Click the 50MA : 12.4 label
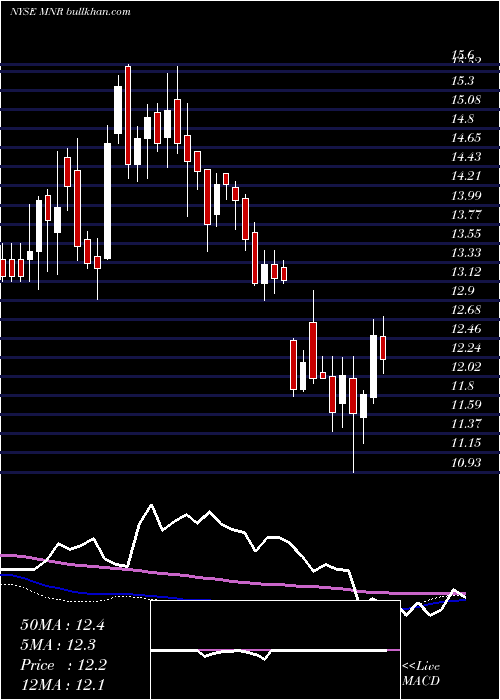Image resolution: width=500 pixels, height=700 pixels. [x=62, y=625]
